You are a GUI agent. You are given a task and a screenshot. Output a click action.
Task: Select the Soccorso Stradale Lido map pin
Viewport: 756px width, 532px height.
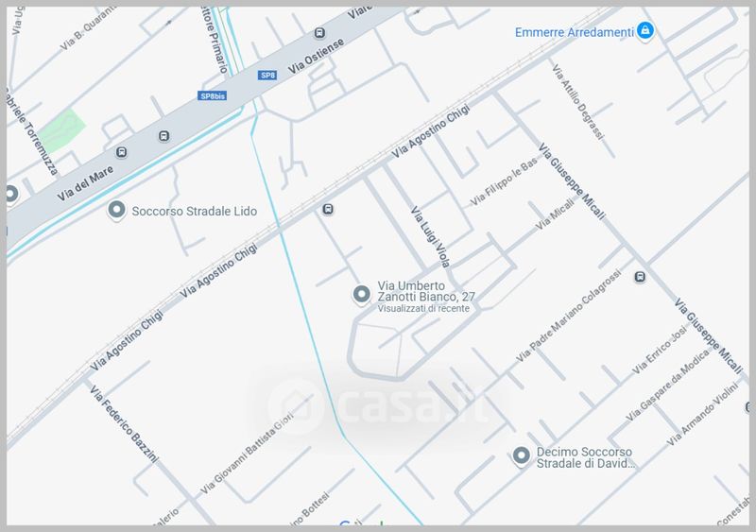pyautogui.click(x=116, y=211)
